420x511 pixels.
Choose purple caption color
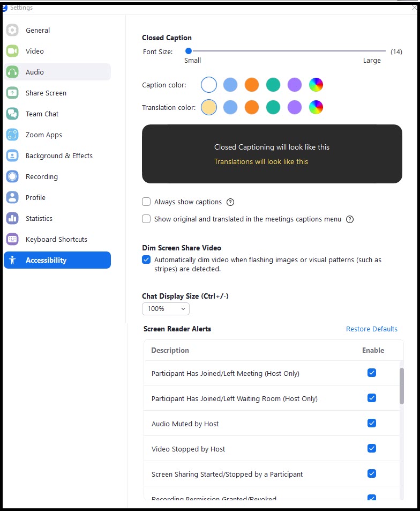click(295, 85)
